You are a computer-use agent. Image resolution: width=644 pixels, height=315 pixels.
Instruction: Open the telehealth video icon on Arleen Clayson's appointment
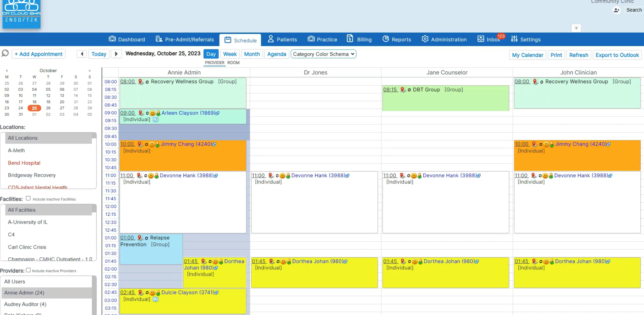pos(156,119)
